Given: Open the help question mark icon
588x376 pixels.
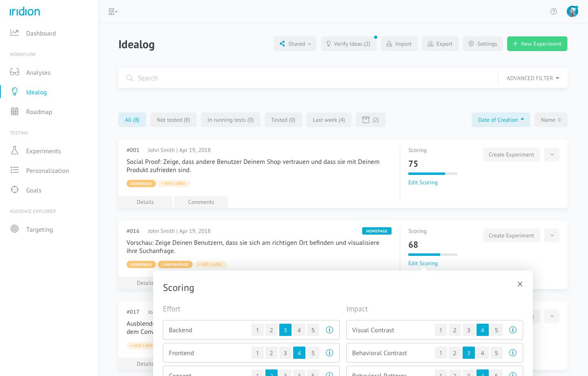Looking at the screenshot, I should tap(554, 11).
